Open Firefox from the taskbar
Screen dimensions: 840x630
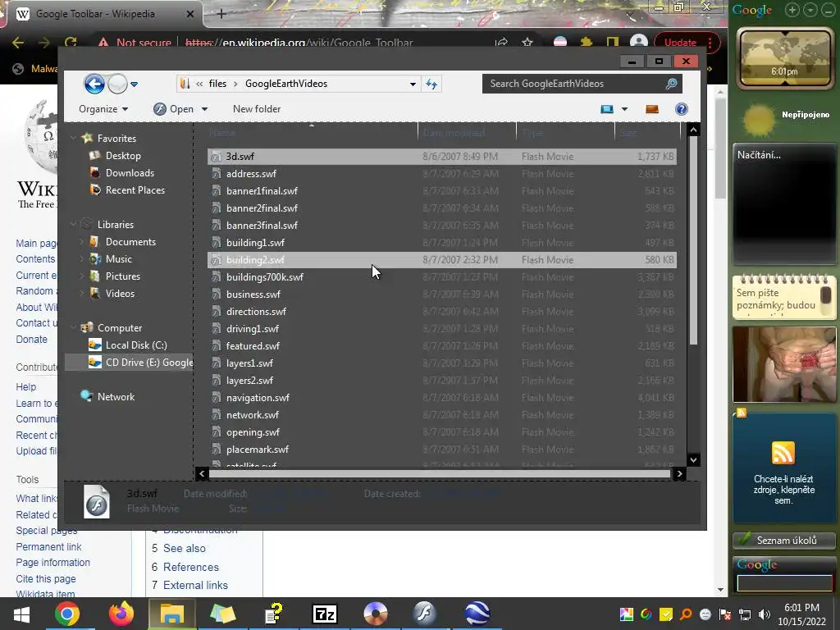pyautogui.click(x=121, y=614)
